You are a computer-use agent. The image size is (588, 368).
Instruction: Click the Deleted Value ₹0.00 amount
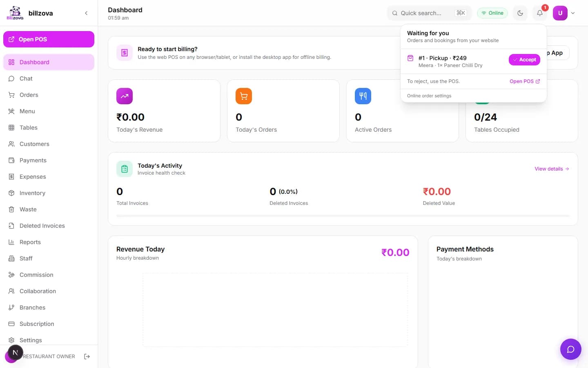437,191
